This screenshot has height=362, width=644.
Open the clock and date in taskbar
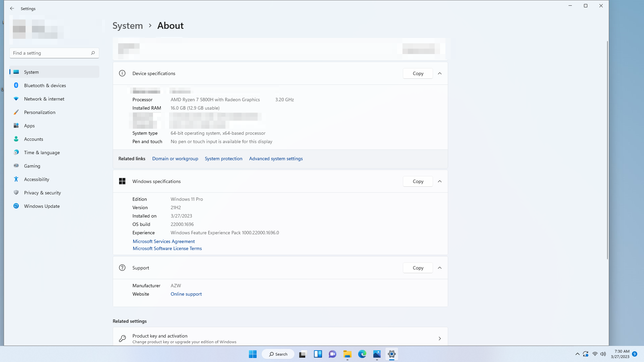[x=620, y=354]
